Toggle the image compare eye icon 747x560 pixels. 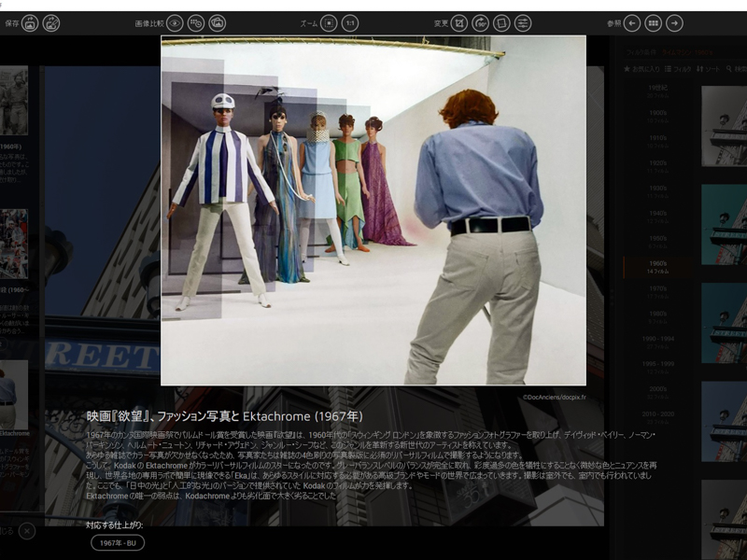click(x=175, y=22)
